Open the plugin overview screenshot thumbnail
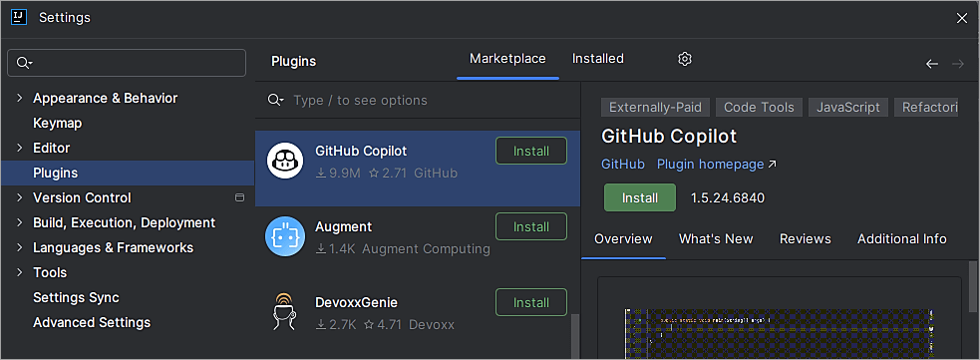Viewport: 980px width, 360px height. click(780, 334)
